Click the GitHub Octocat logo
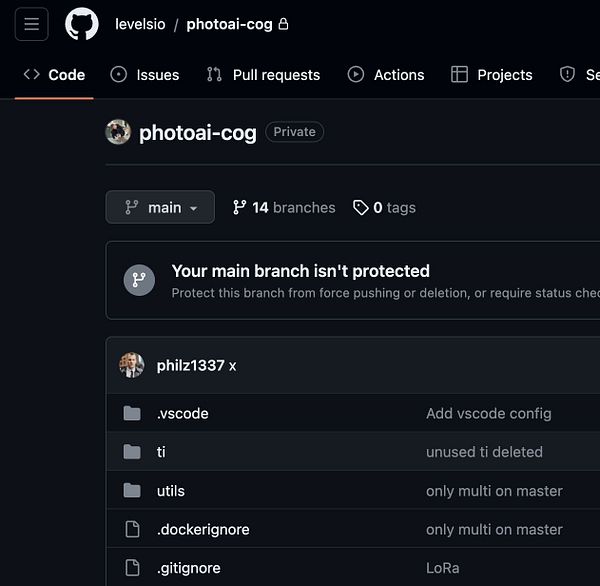This screenshot has width=600, height=586. [82, 24]
